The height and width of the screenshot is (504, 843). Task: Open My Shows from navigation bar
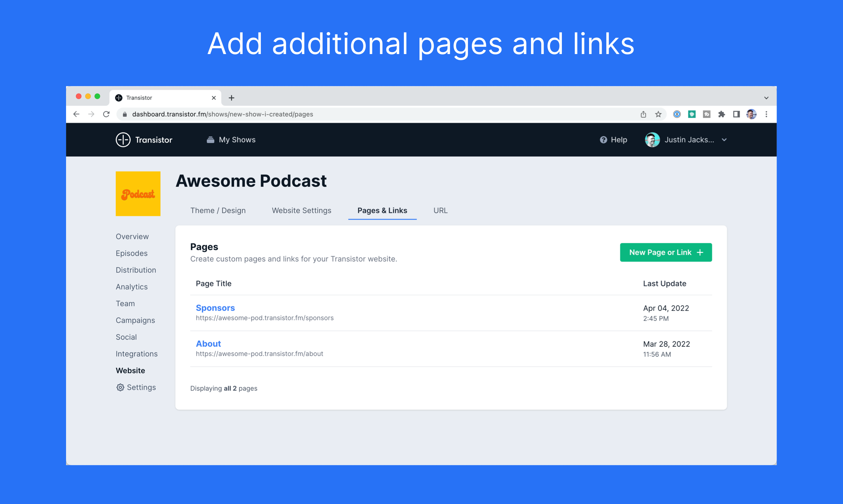231,140
